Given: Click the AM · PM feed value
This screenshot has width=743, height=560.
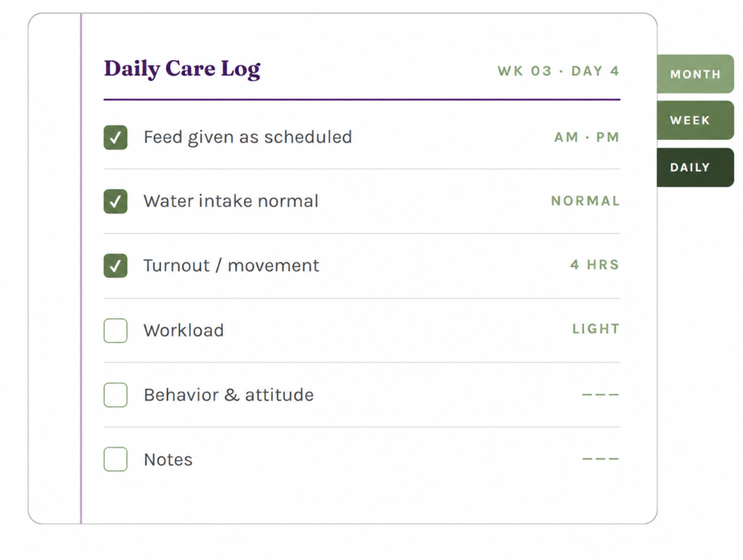Looking at the screenshot, I should [586, 137].
